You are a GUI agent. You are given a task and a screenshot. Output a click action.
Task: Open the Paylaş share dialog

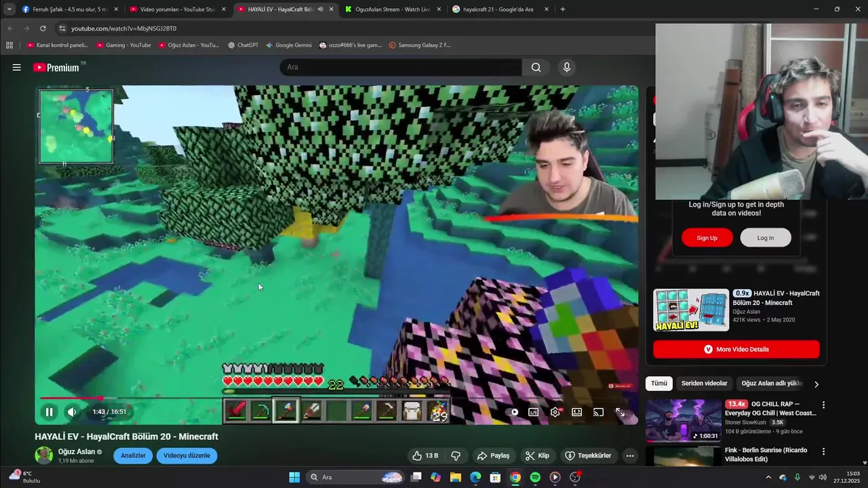(493, 455)
